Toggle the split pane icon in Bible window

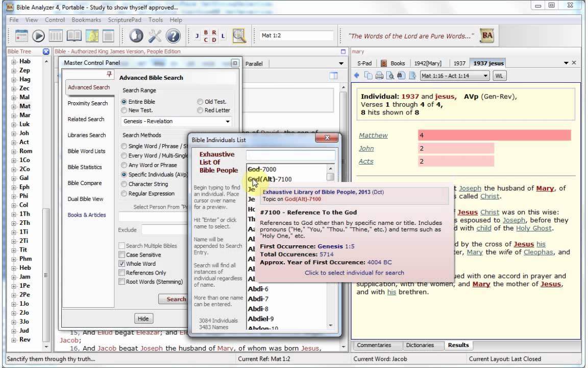tap(333, 76)
